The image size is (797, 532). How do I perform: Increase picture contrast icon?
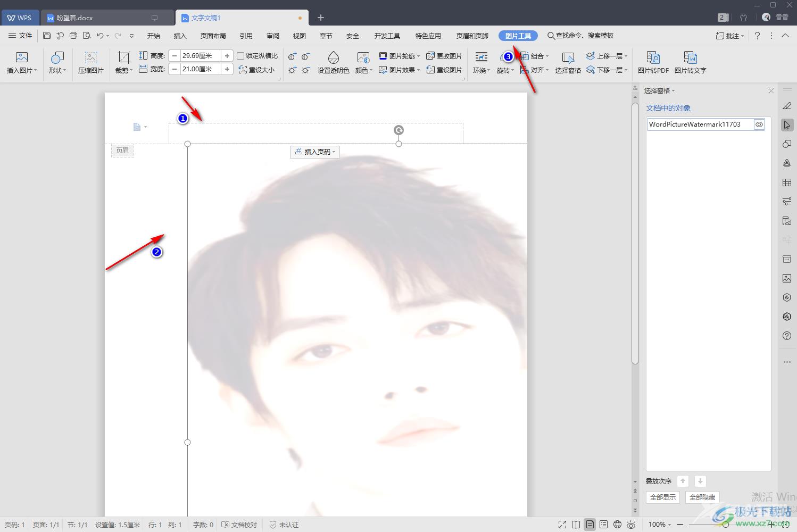click(x=292, y=56)
